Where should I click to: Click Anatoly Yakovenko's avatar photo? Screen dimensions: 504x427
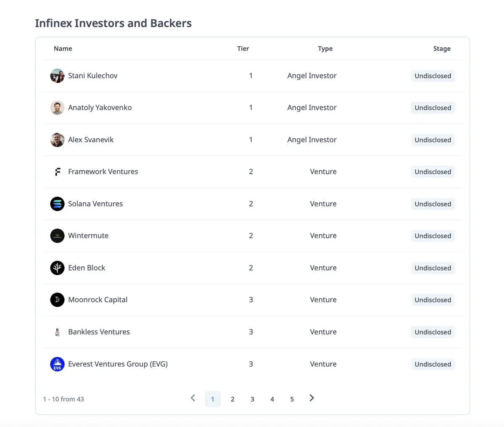click(x=57, y=108)
